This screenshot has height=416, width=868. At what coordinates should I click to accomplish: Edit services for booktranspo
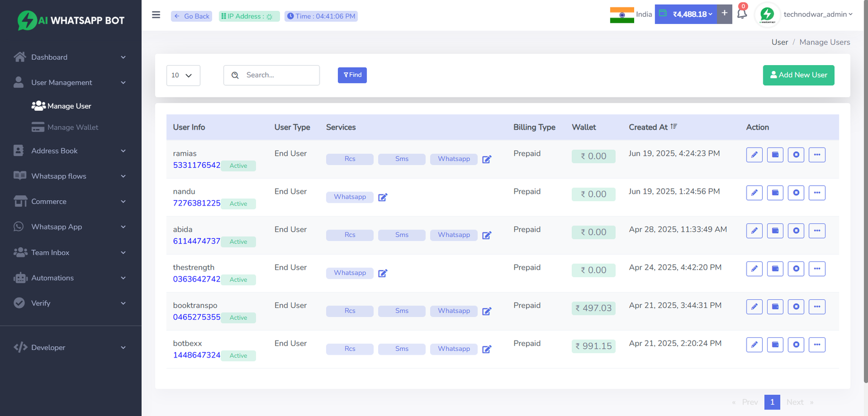coord(487,311)
